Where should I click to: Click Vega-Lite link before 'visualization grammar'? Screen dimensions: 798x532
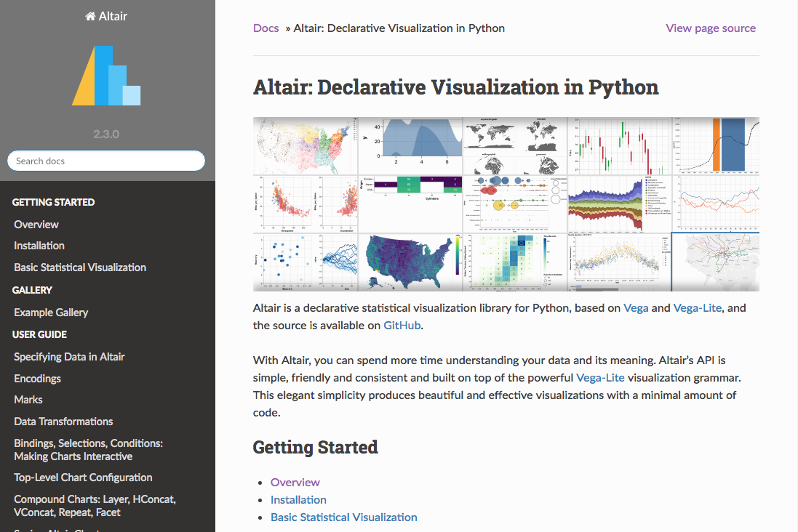coord(600,377)
